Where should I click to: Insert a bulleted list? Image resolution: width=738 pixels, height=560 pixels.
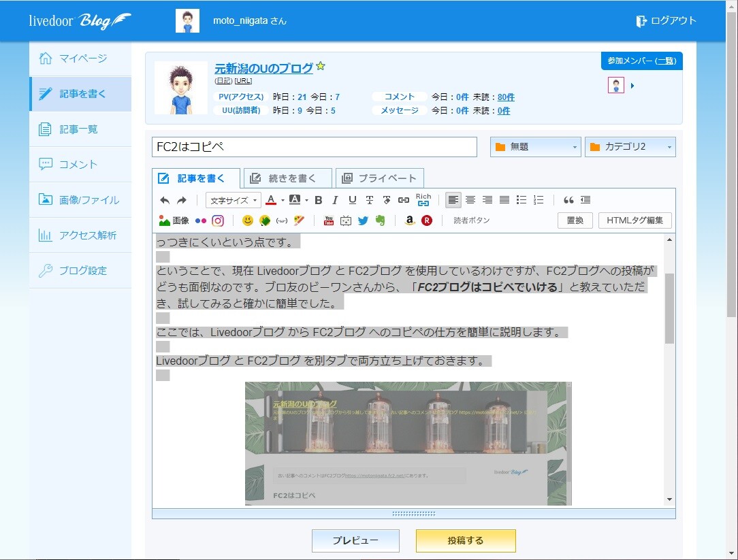[521, 200]
